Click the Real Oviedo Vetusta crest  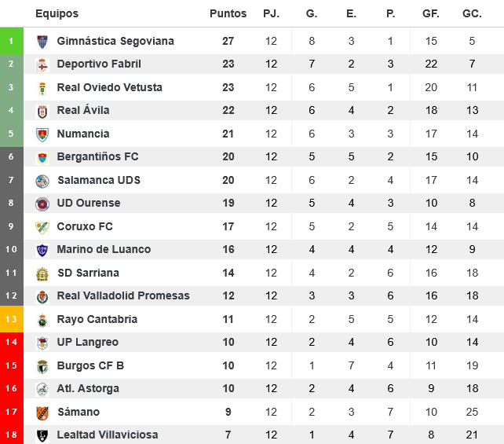click(x=42, y=87)
